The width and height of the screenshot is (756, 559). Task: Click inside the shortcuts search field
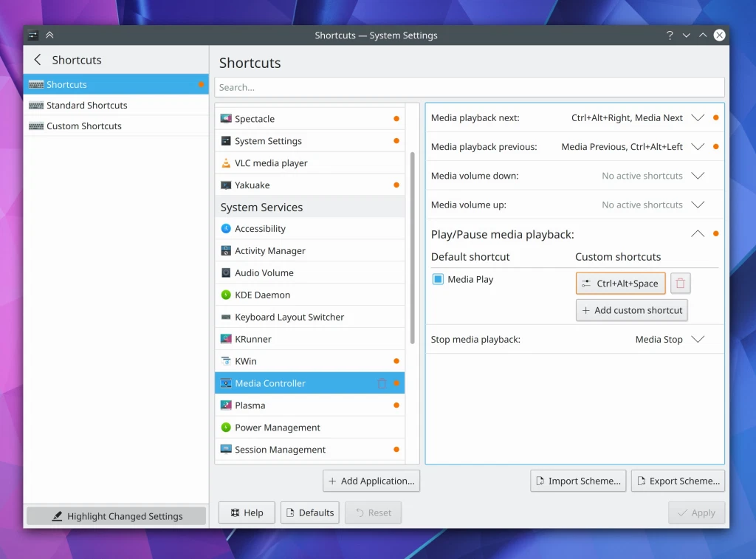(470, 87)
